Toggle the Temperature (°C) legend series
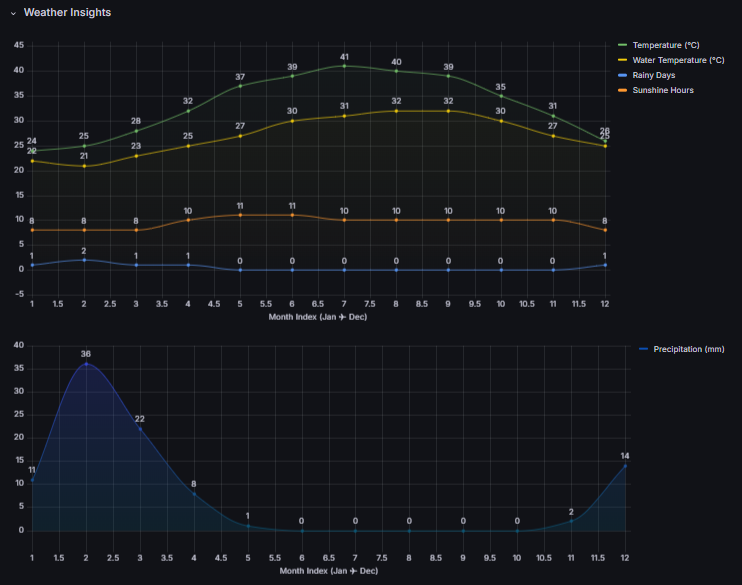 665,45
